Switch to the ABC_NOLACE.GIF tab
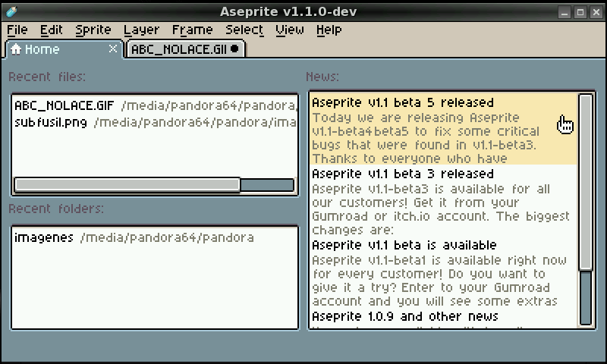Screen dimensions: 607x364 click(x=185, y=49)
